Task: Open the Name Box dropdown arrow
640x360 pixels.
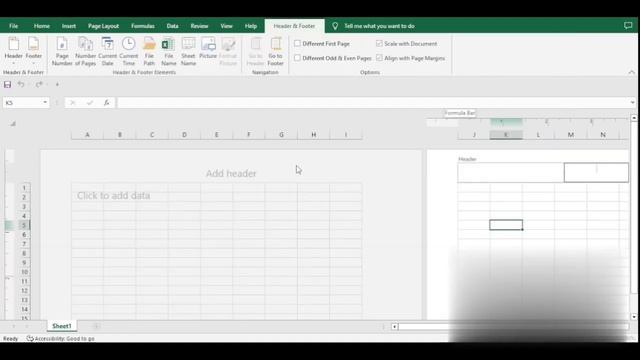Action: click(x=45, y=102)
